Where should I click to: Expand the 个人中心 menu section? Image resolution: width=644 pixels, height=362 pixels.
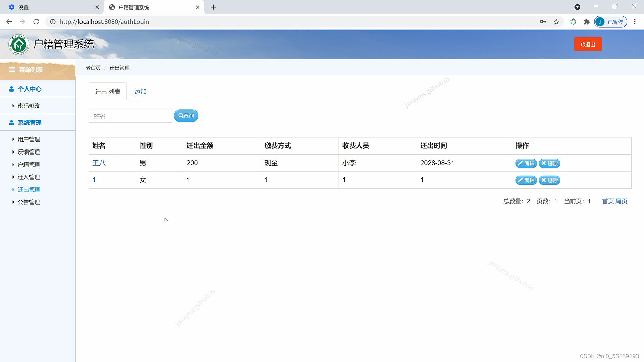click(x=30, y=89)
